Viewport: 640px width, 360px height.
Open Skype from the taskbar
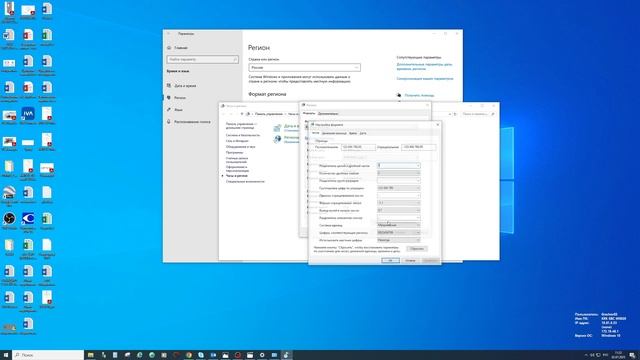click(201, 355)
